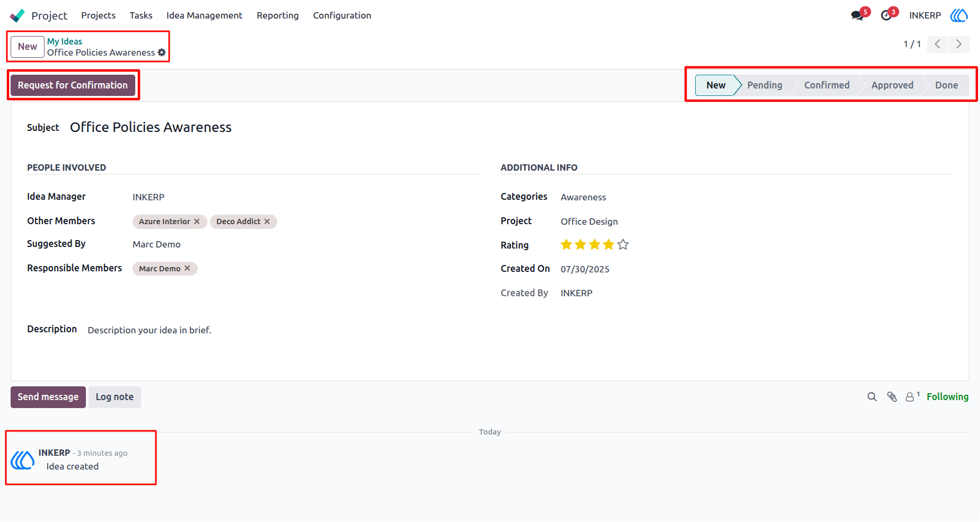
Task: Open the INKERP user avatar menu
Action: tap(959, 15)
